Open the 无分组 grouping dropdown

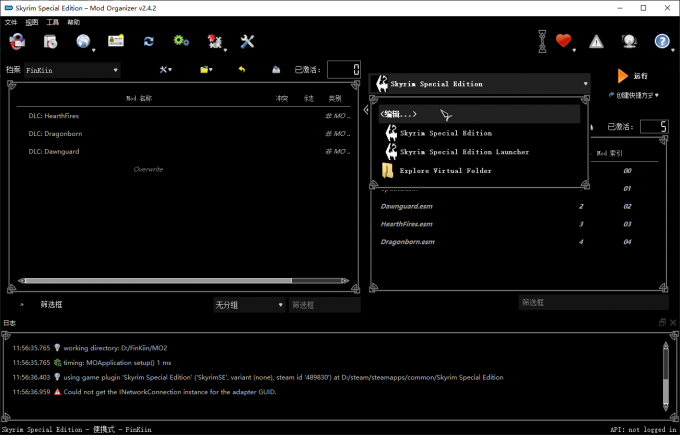[x=249, y=305]
